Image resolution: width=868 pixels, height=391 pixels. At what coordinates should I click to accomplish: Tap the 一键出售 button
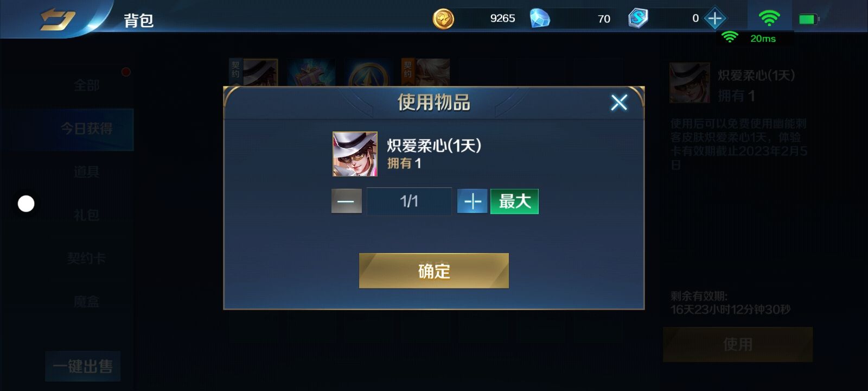click(83, 366)
